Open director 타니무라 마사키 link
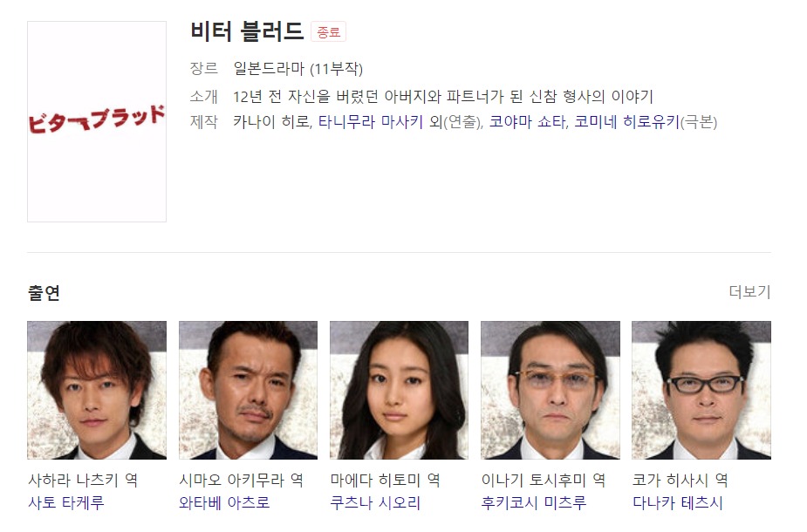Image resolution: width=807 pixels, height=532 pixels. pyautogui.click(x=371, y=122)
